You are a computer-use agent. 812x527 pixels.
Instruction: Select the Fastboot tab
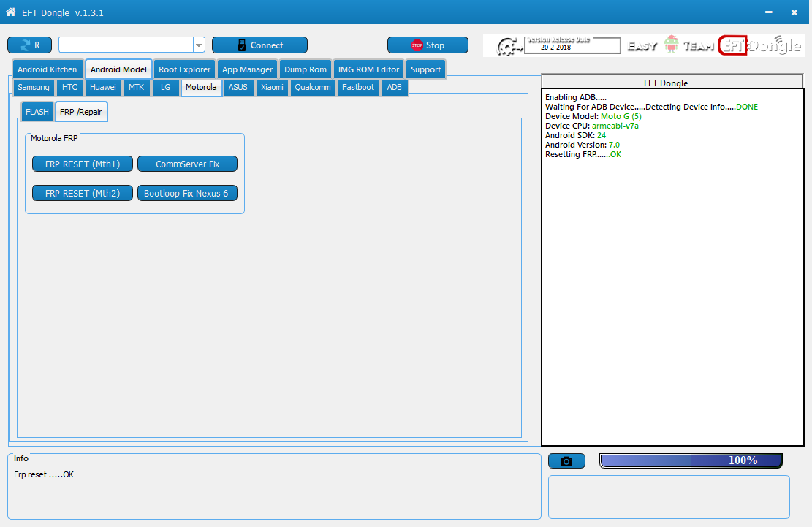(x=358, y=87)
